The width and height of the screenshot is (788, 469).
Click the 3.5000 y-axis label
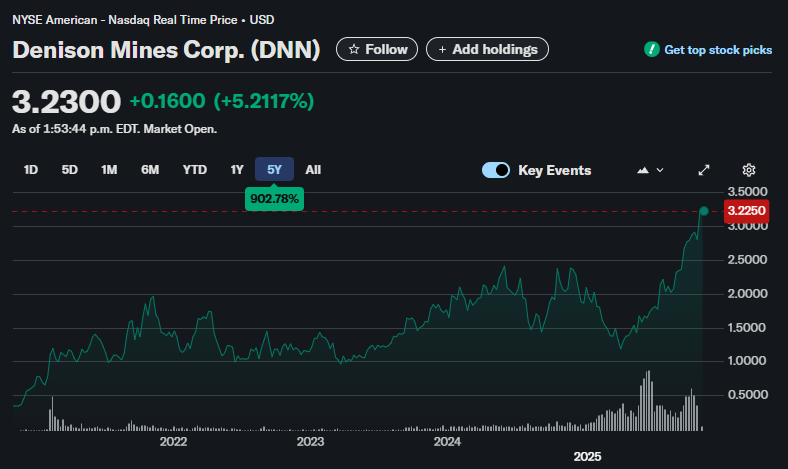748,192
